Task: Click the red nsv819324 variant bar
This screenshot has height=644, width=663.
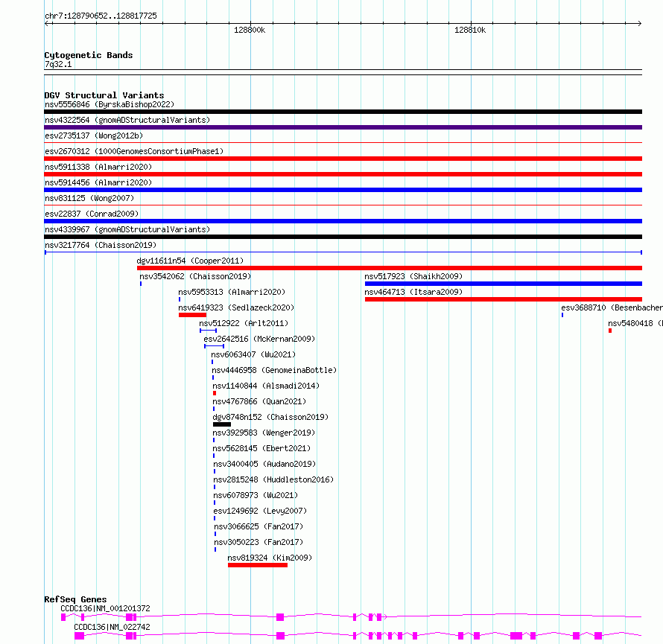Action: pos(258,565)
